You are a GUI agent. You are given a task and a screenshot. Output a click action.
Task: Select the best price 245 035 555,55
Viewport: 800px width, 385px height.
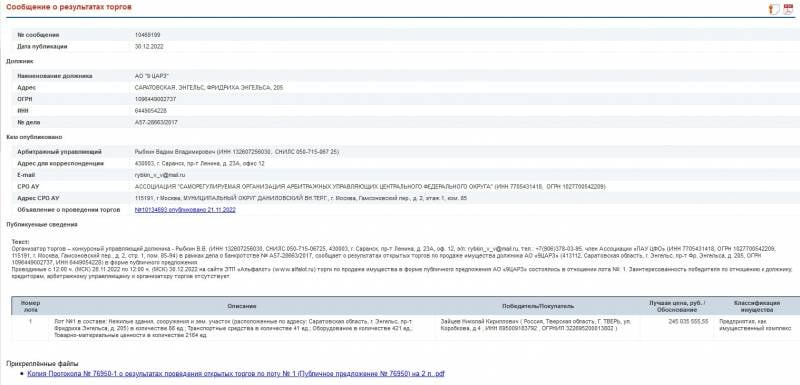click(x=688, y=322)
